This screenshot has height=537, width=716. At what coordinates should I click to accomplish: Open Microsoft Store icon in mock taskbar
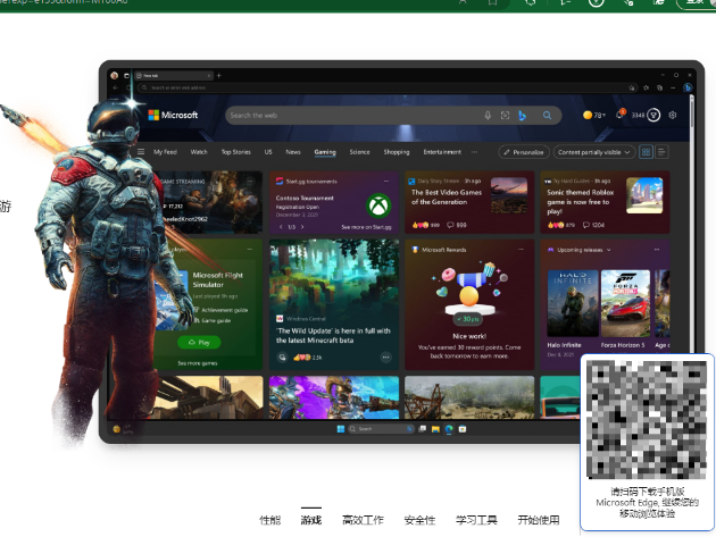(x=462, y=429)
